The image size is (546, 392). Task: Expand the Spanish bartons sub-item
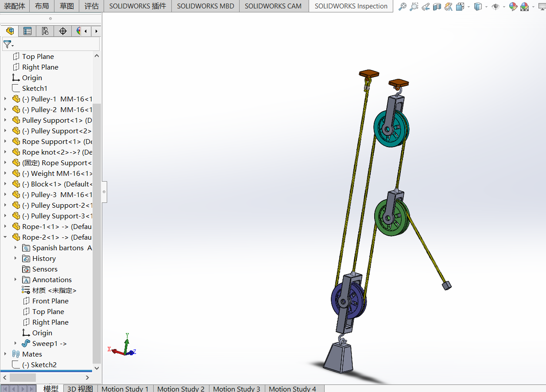coord(15,248)
